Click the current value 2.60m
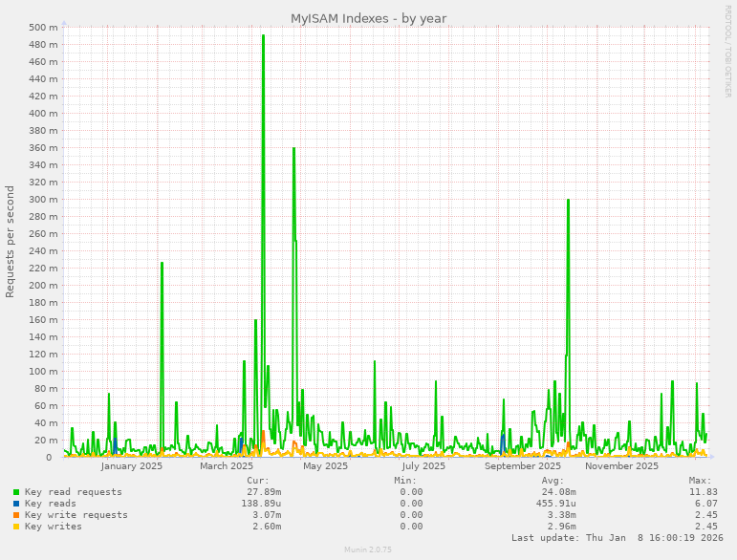This screenshot has height=560, width=737. click(x=267, y=527)
